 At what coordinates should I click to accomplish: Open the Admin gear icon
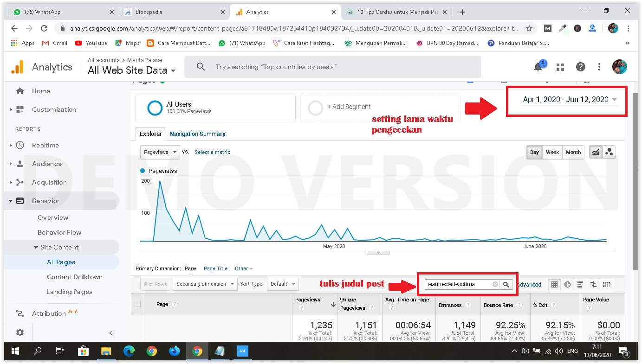[19, 332]
